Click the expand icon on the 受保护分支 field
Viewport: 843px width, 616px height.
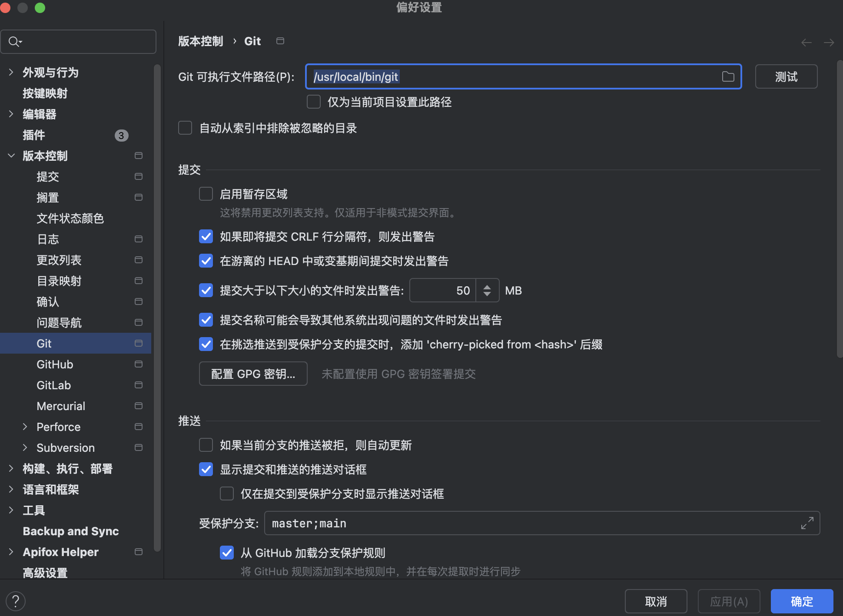(807, 523)
